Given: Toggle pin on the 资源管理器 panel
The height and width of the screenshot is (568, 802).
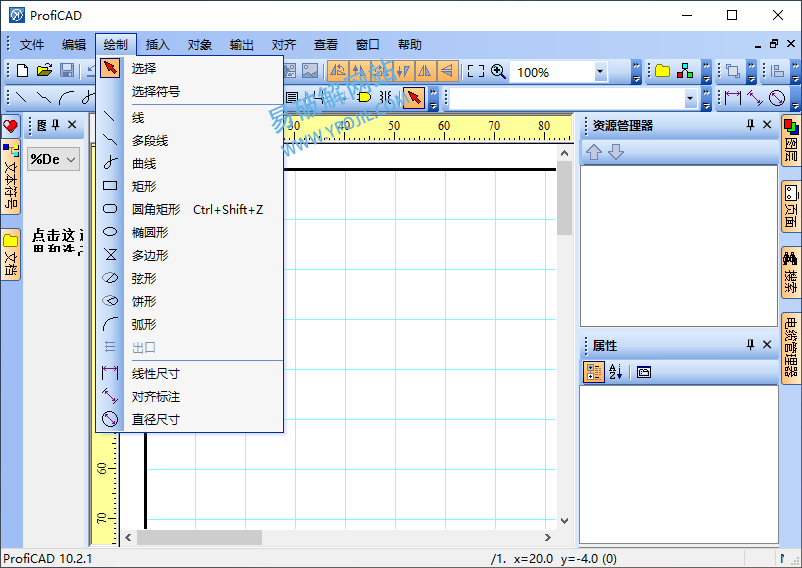Looking at the screenshot, I should (750, 125).
